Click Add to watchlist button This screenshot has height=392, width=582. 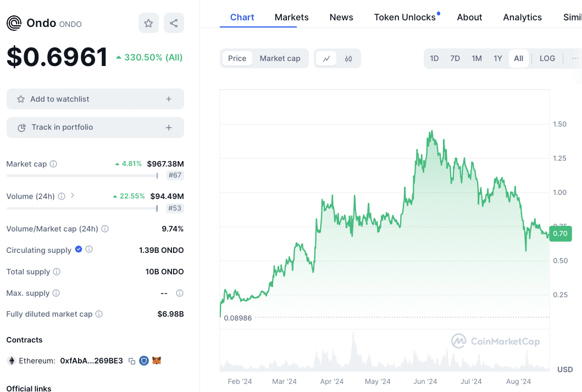96,99
